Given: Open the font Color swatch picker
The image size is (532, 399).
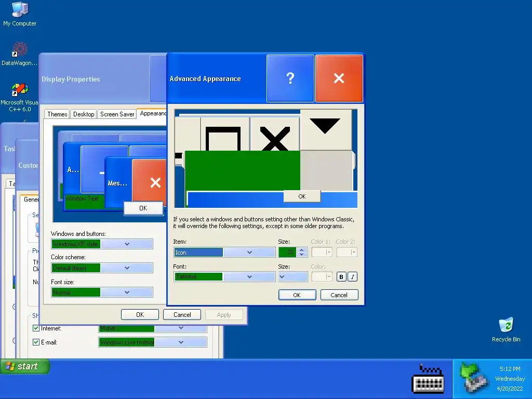Looking at the screenshot, I should (x=322, y=277).
